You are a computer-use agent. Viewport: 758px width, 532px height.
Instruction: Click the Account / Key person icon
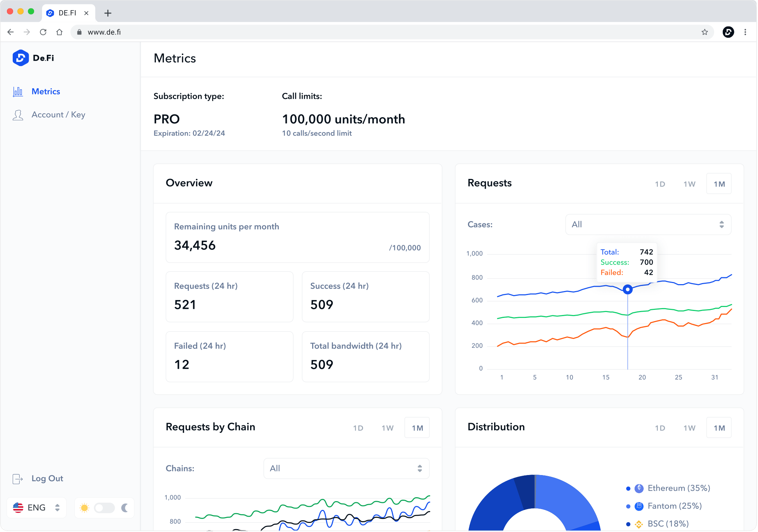pos(18,115)
